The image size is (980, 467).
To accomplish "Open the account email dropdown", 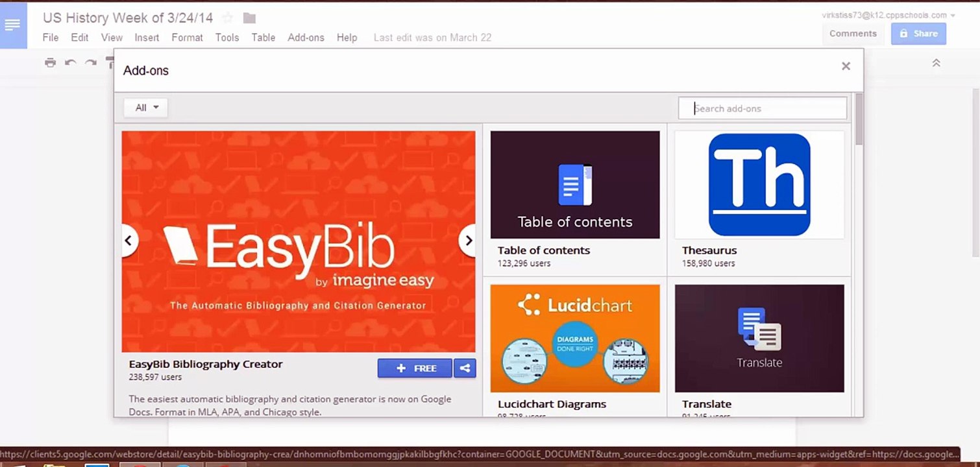I will pos(888,15).
